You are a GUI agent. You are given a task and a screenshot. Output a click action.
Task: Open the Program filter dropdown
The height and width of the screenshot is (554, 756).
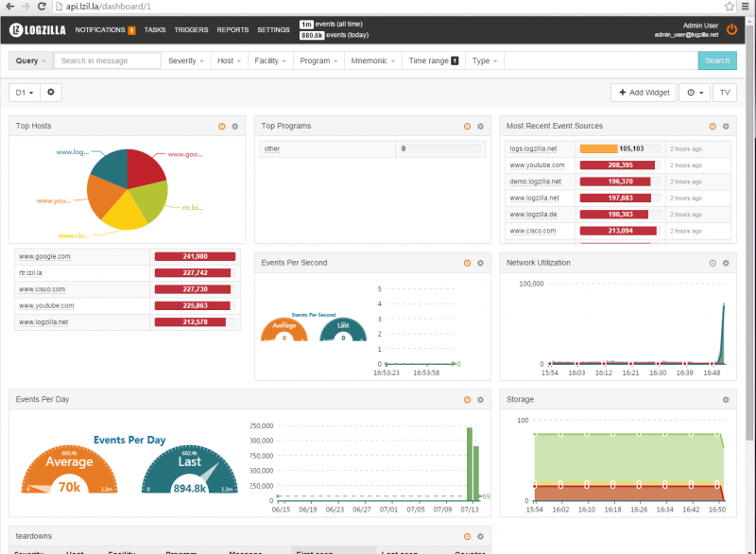coord(318,61)
